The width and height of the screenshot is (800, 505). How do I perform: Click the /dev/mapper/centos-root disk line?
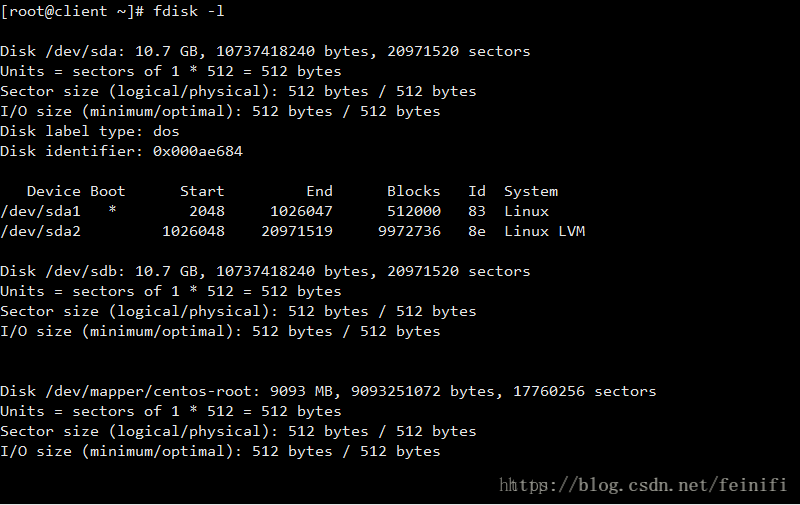[328, 391]
